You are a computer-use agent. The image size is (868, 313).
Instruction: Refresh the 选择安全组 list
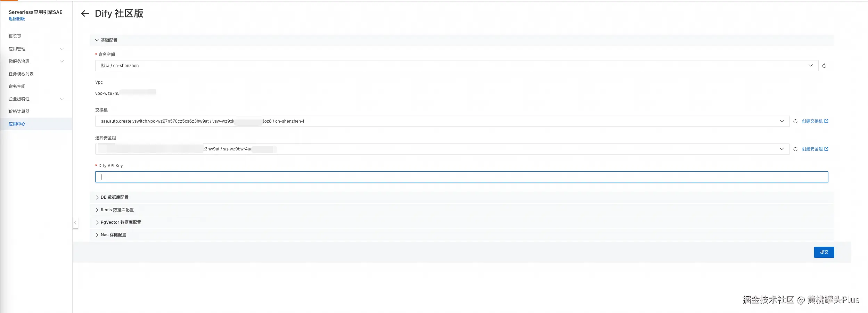tap(795, 149)
